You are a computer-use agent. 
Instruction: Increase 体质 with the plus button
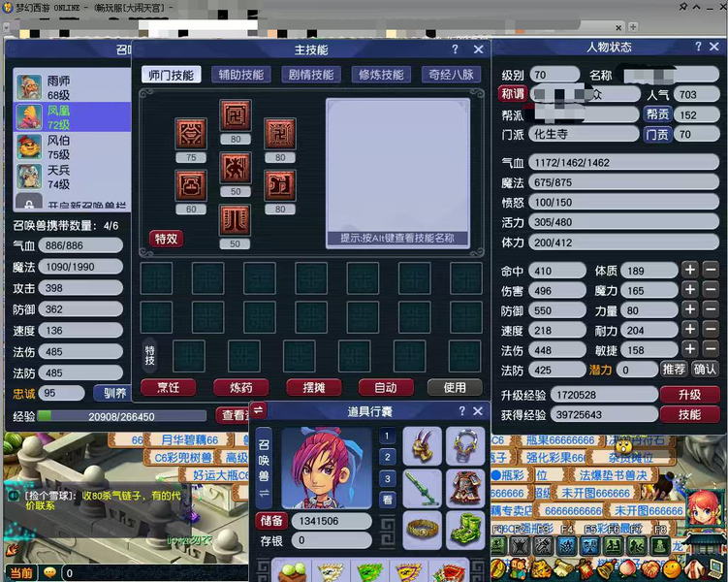click(689, 271)
